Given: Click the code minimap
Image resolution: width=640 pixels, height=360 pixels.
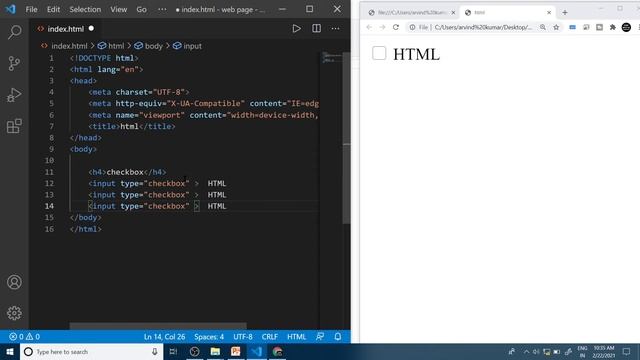Looking at the screenshot, I should 331,58.
